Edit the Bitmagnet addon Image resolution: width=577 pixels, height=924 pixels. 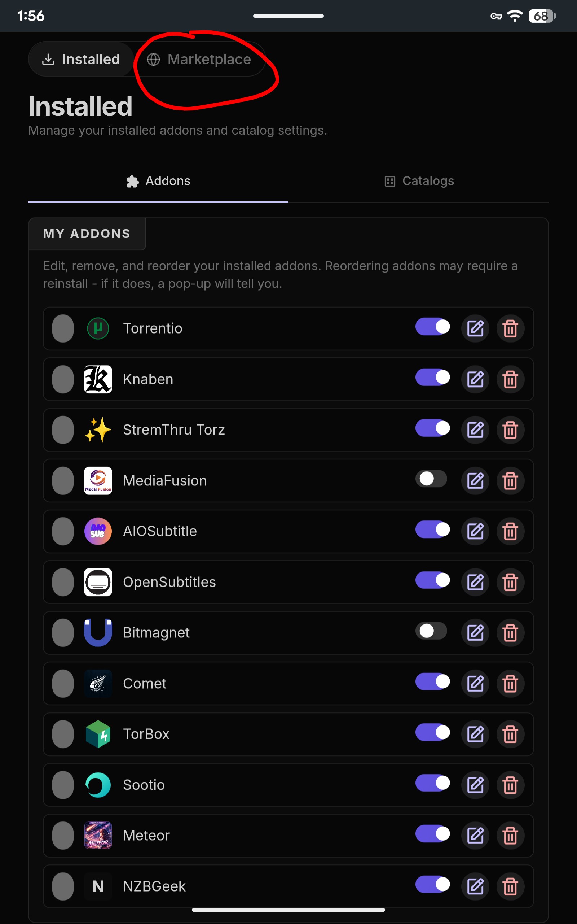[x=475, y=633]
